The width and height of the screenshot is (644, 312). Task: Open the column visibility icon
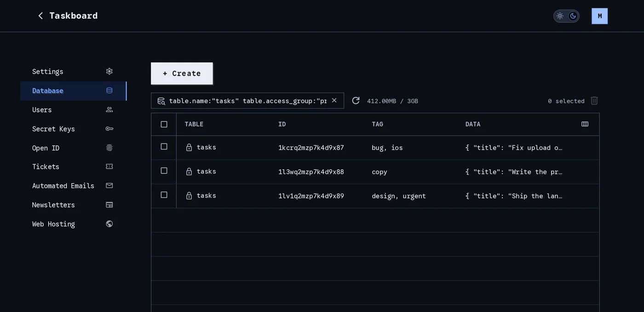tap(585, 124)
